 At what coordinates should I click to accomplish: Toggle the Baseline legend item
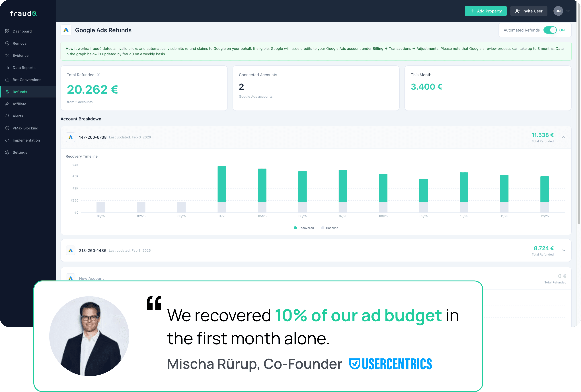pyautogui.click(x=330, y=228)
